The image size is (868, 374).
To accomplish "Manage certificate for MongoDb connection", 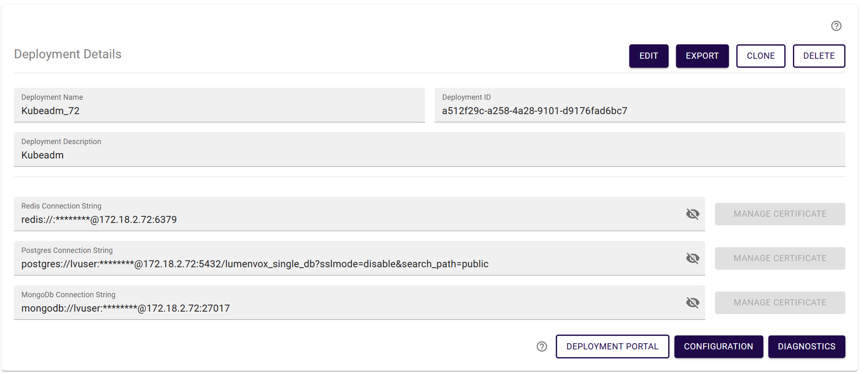I will (779, 303).
